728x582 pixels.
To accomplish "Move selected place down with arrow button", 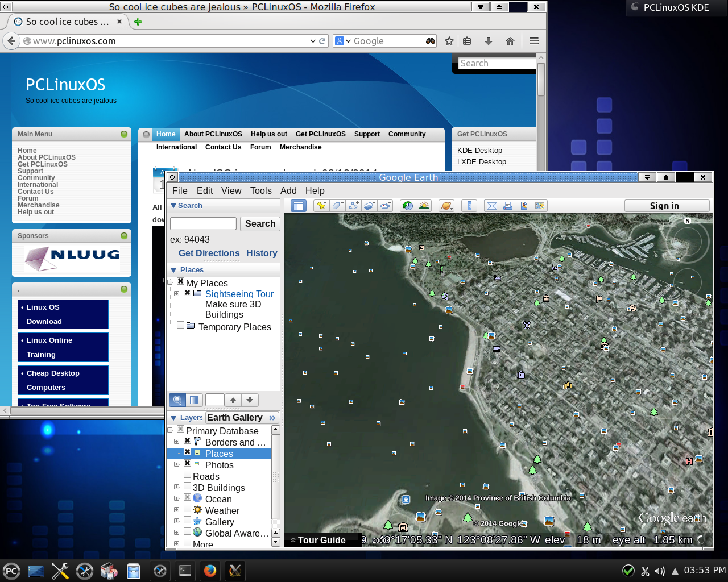I will pyautogui.click(x=250, y=400).
